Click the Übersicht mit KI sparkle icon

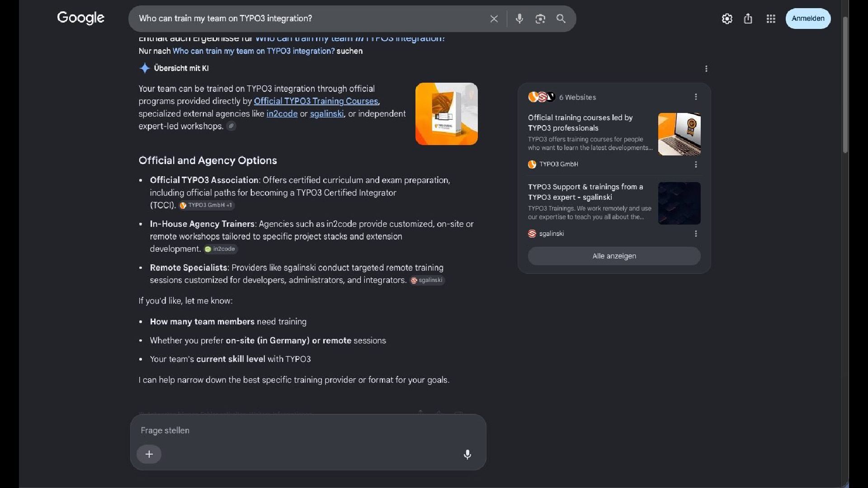pos(144,68)
